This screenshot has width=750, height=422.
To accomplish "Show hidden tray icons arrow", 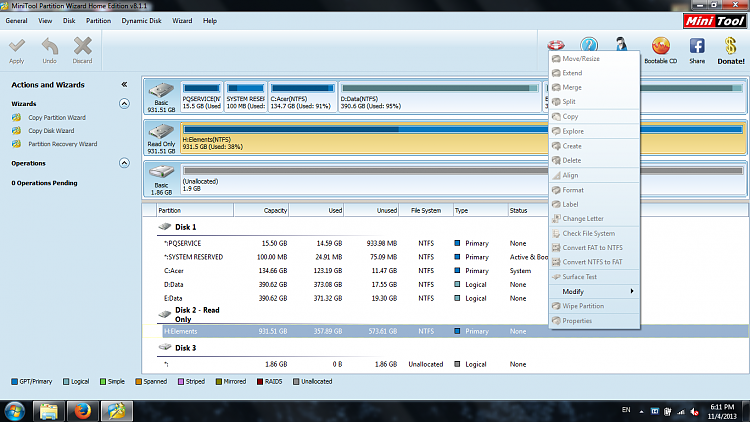I will [641, 412].
